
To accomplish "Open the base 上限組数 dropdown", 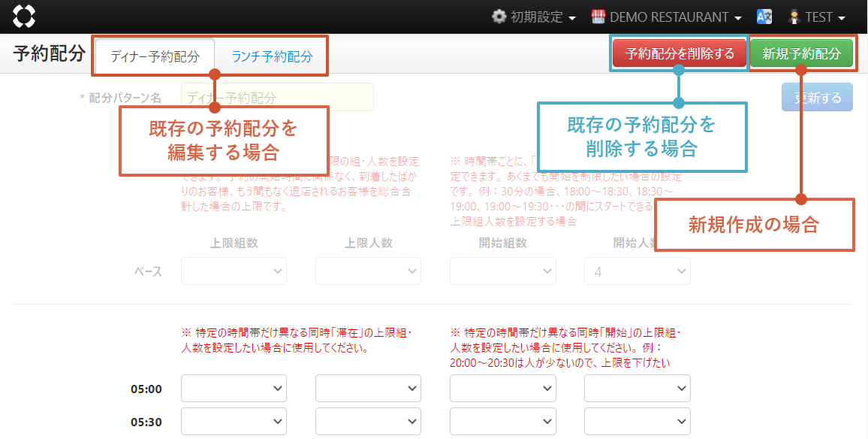I will point(234,271).
